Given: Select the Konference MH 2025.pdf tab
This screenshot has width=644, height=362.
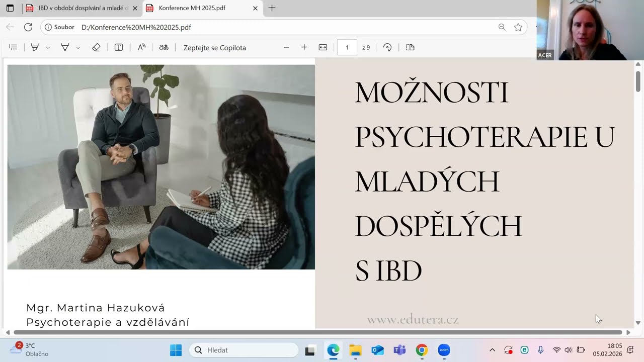Looking at the screenshot, I should click(x=203, y=8).
